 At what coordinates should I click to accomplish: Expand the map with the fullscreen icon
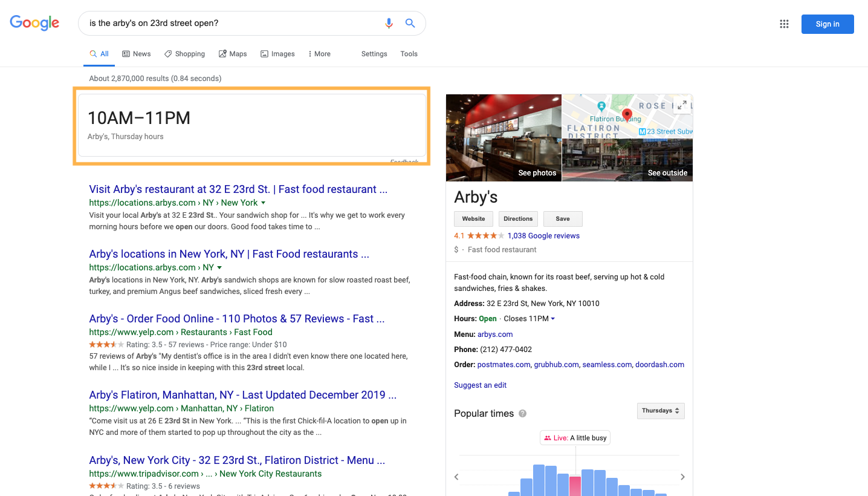(x=682, y=105)
